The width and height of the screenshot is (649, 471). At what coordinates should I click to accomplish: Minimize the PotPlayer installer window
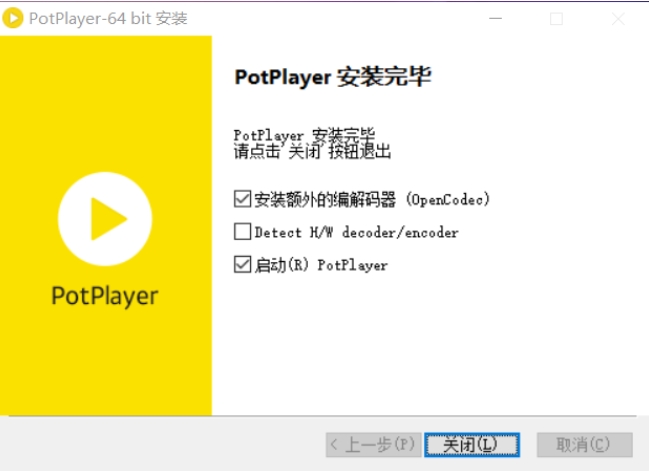tap(495, 19)
